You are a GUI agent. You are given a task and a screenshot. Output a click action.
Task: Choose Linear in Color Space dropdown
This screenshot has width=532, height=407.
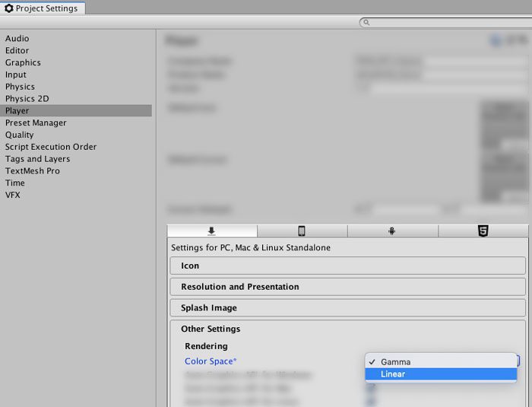[x=441, y=374]
